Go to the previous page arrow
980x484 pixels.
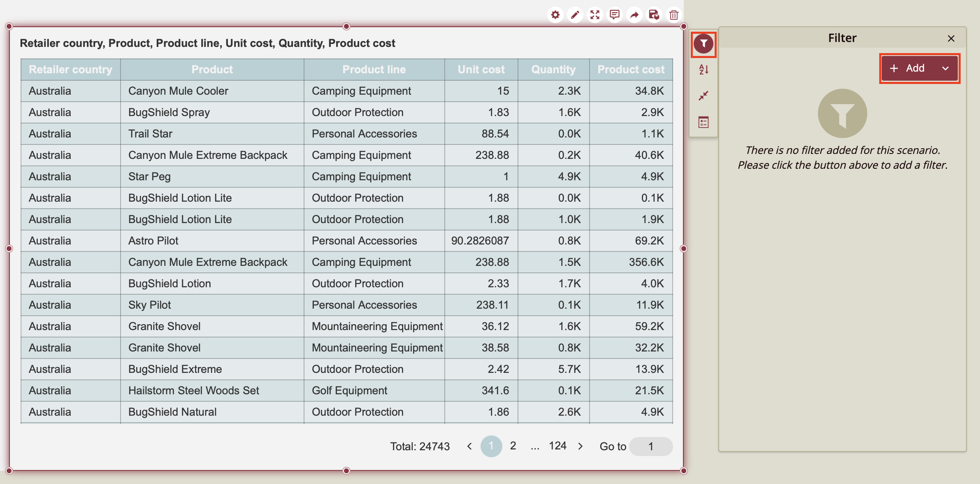[x=469, y=447]
